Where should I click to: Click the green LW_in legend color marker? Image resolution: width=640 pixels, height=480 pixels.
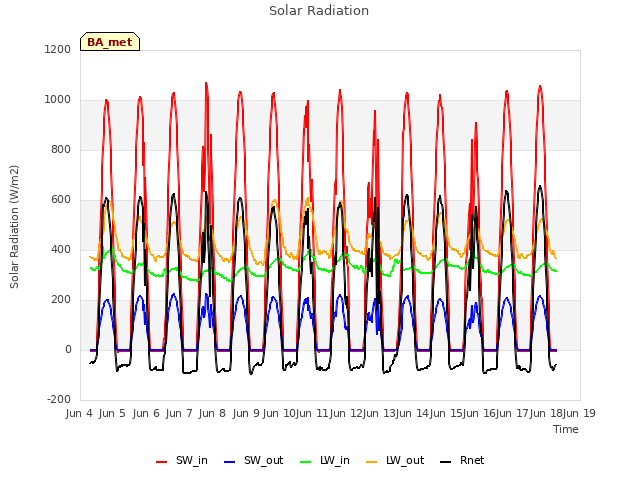[305, 462]
